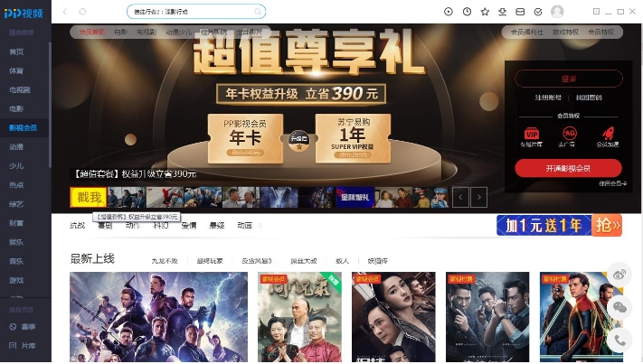Screen dimensions: 643x364
Task: Click the circled checkmark icon
Action: click(538, 12)
